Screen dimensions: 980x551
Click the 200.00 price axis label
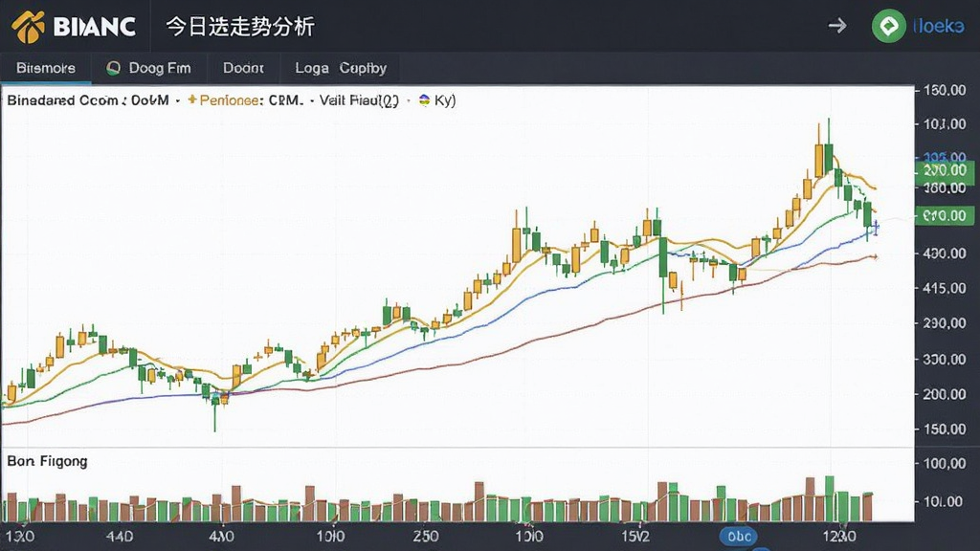pos(945,394)
